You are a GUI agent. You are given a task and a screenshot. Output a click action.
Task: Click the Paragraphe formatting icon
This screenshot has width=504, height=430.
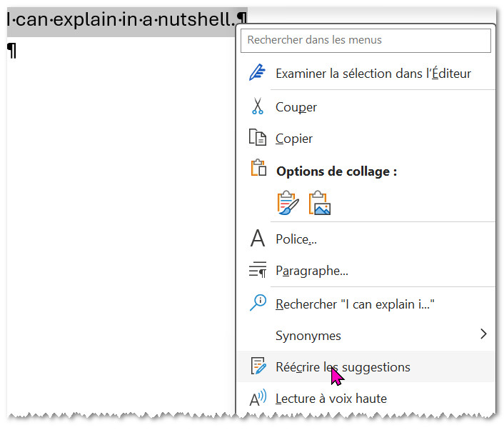257,271
